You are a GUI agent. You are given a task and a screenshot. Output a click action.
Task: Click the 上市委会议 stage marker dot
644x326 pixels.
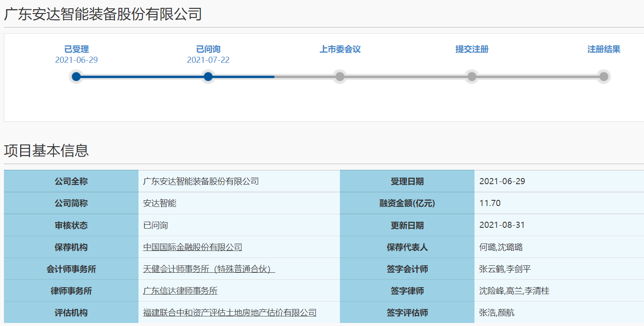pyautogui.click(x=340, y=76)
